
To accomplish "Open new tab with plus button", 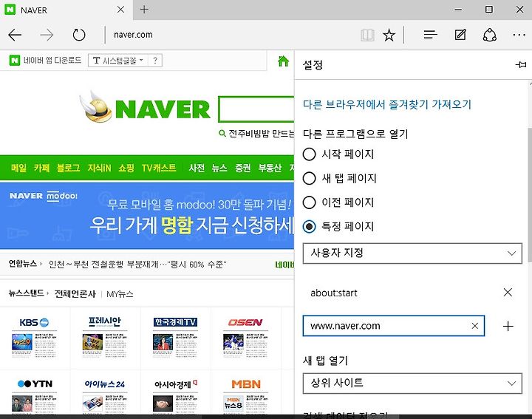I will click(x=144, y=10).
